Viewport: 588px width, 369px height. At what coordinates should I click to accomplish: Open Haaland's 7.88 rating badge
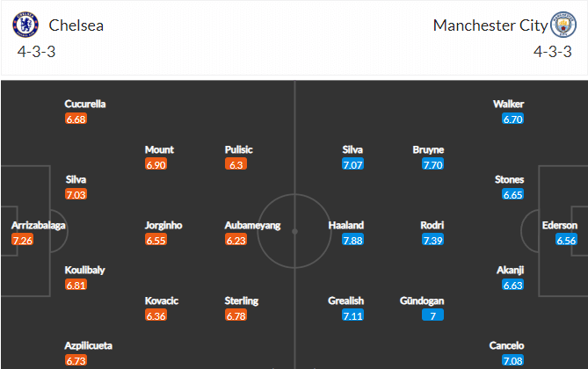pyautogui.click(x=352, y=240)
